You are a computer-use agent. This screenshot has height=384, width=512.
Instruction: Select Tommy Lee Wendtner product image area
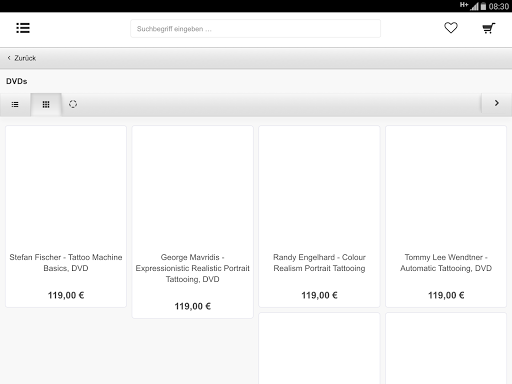coord(446,188)
